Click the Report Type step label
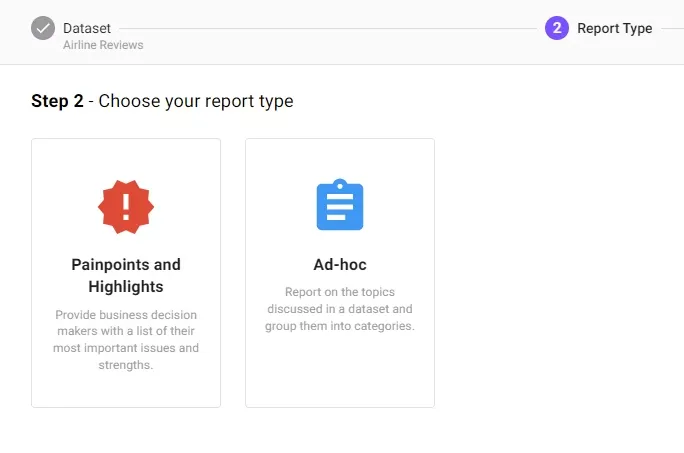 [615, 28]
